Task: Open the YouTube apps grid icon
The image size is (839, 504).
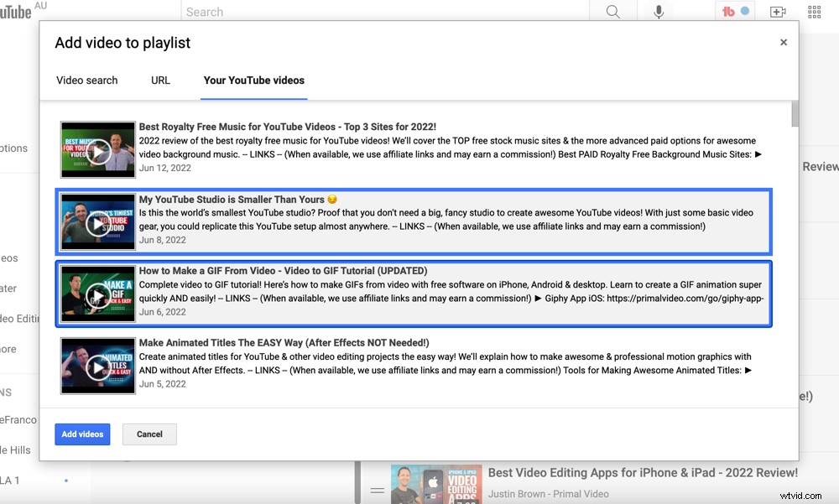Action: (x=813, y=11)
